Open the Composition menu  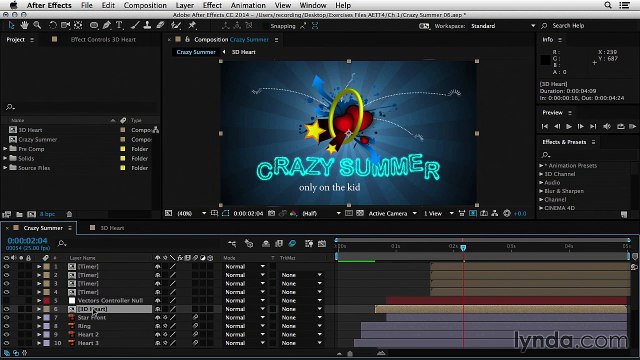pyautogui.click(x=145, y=5)
